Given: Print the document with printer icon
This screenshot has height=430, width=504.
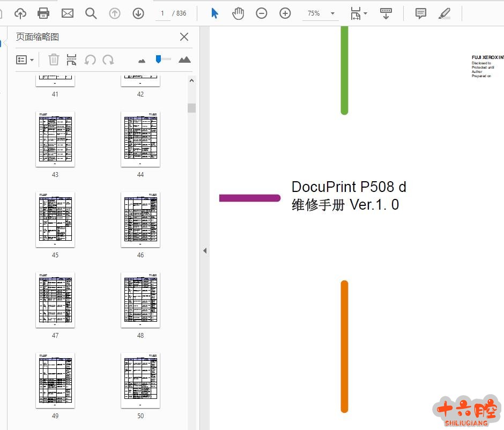Looking at the screenshot, I should tap(43, 13).
